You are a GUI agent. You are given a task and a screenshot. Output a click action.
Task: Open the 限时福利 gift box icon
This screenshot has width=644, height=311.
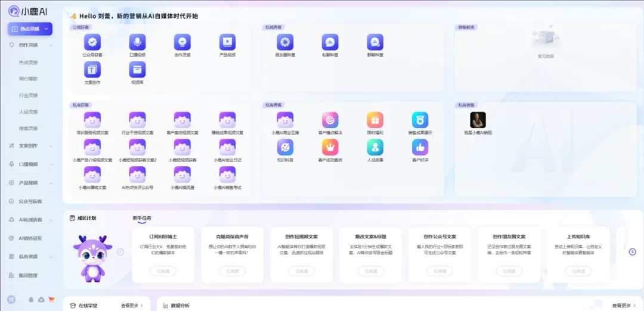coord(375,120)
